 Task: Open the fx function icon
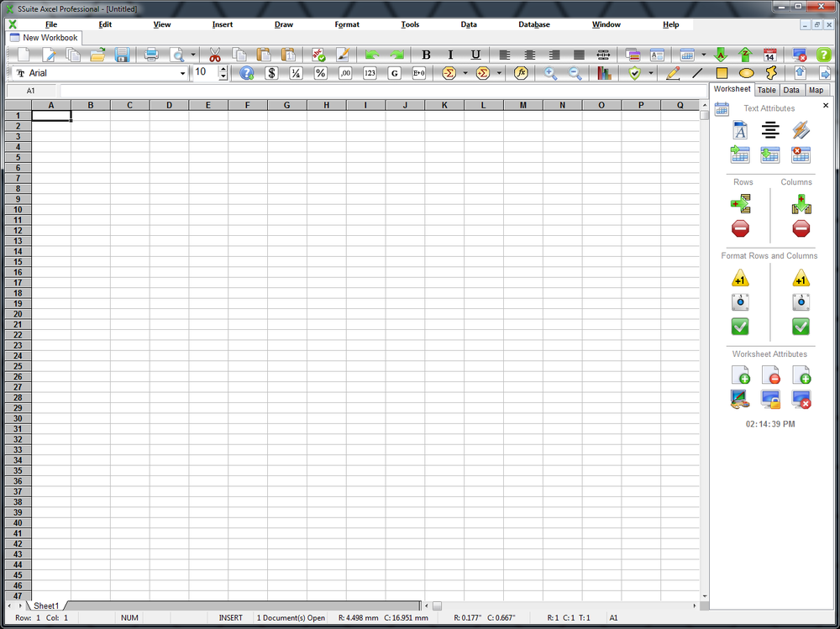coord(521,73)
